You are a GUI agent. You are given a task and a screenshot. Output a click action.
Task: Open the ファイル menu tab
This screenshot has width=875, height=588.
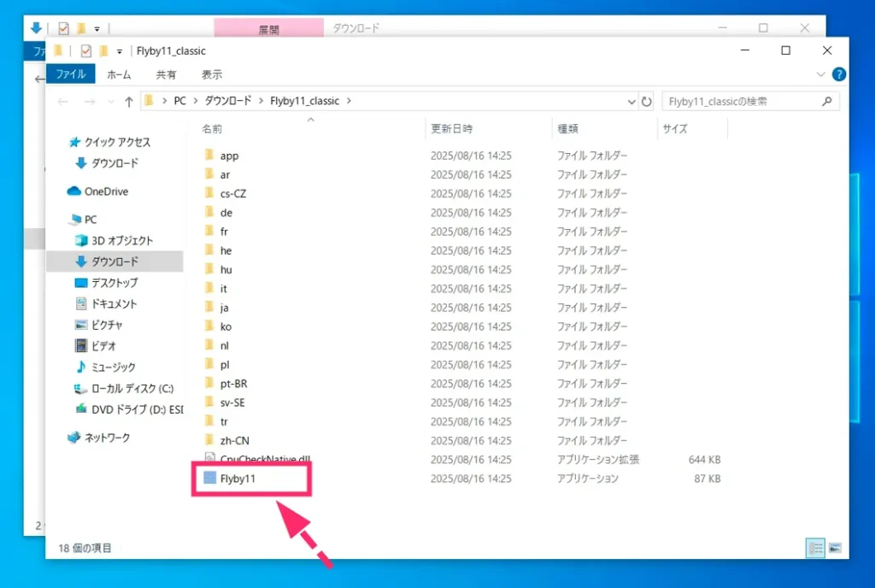tap(70, 74)
